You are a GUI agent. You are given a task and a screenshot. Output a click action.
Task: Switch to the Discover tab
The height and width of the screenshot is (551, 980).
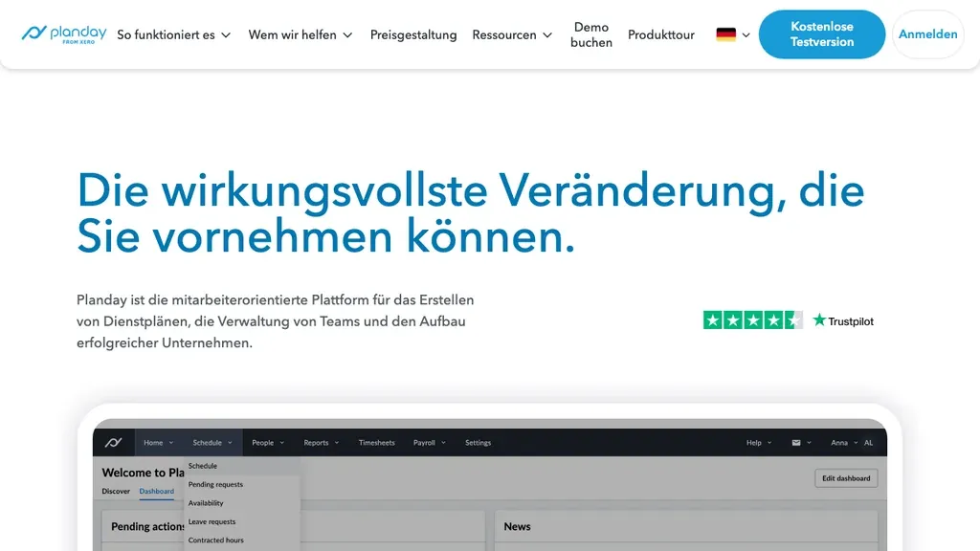coord(116,491)
